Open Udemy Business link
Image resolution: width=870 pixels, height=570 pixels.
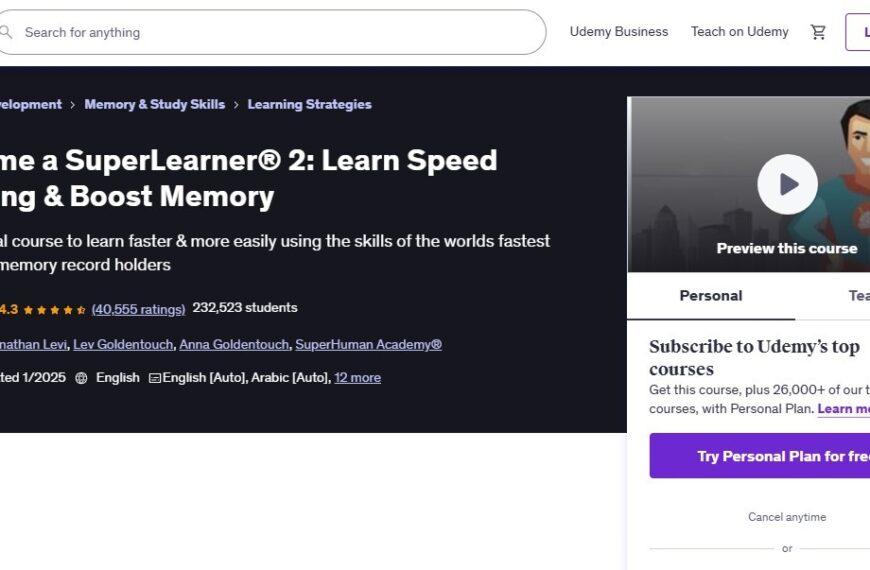[619, 32]
